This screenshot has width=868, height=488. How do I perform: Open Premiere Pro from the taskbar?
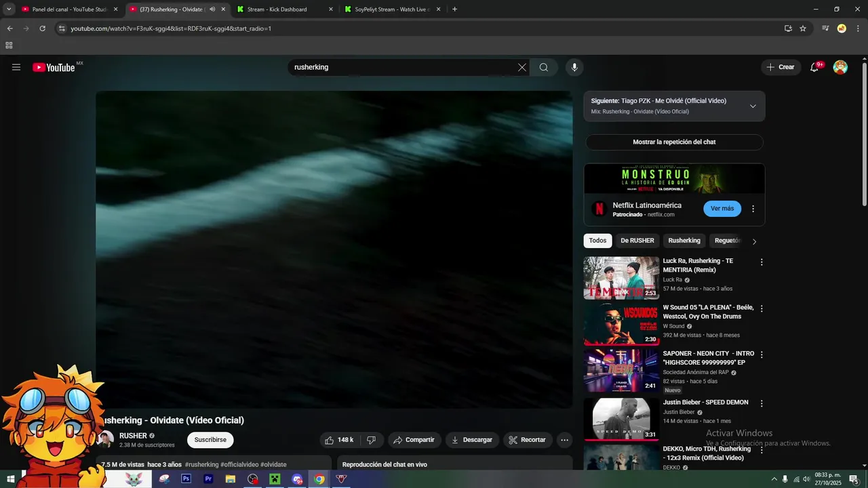pyautogui.click(x=208, y=479)
